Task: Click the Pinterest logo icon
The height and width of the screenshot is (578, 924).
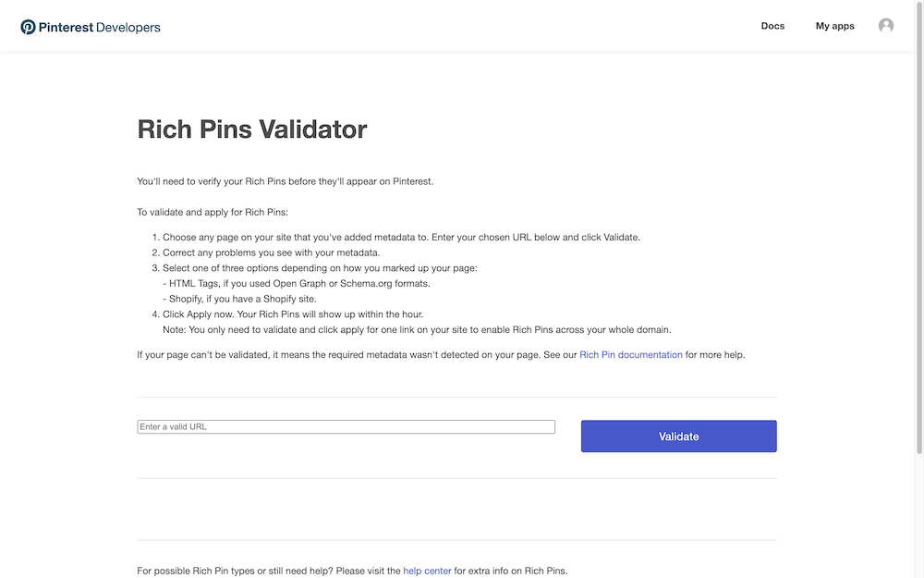Action: pos(28,27)
